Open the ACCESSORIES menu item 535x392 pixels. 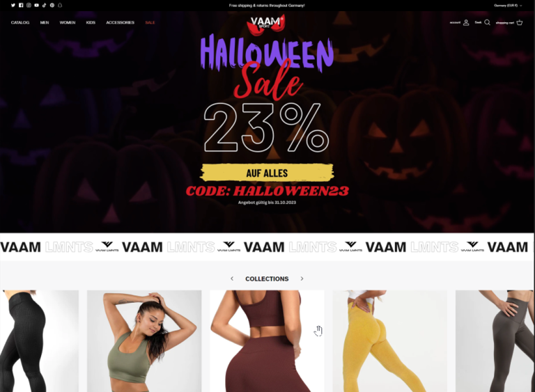[120, 22]
